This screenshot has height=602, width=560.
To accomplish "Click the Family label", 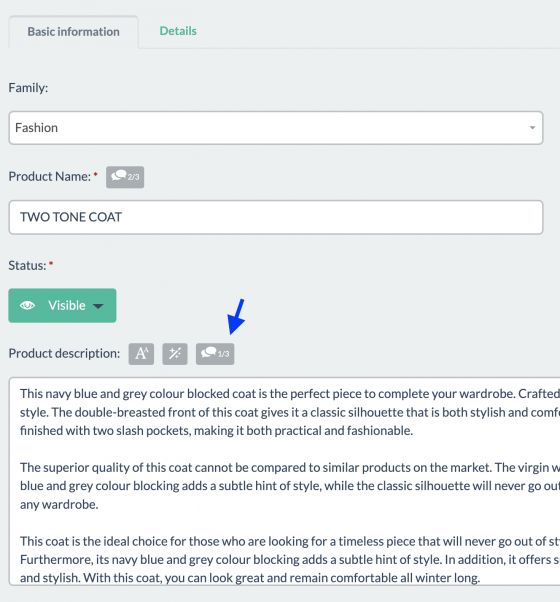I will (28, 88).
